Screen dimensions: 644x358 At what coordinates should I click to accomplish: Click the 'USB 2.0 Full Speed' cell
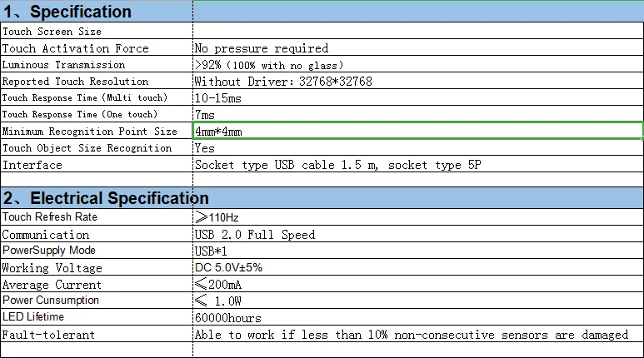point(418,234)
